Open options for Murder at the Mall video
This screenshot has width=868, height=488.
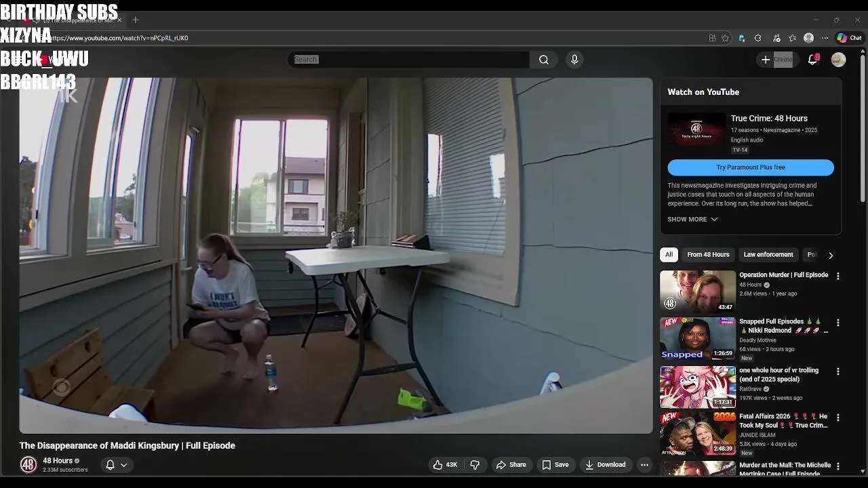[838, 466]
